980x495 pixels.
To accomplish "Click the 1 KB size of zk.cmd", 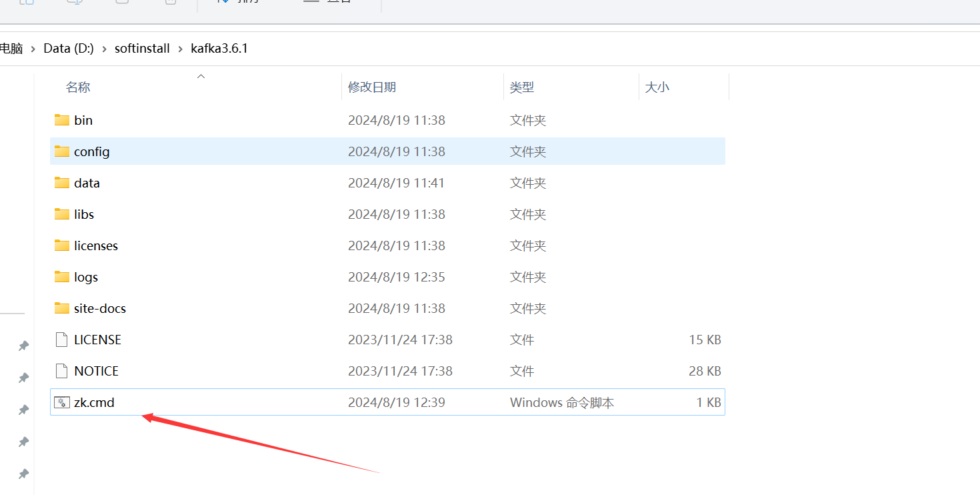I will (708, 402).
